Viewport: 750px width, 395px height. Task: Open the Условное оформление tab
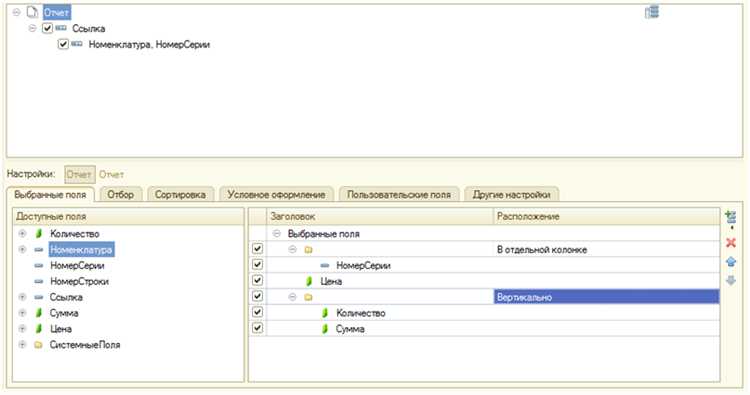pos(276,195)
